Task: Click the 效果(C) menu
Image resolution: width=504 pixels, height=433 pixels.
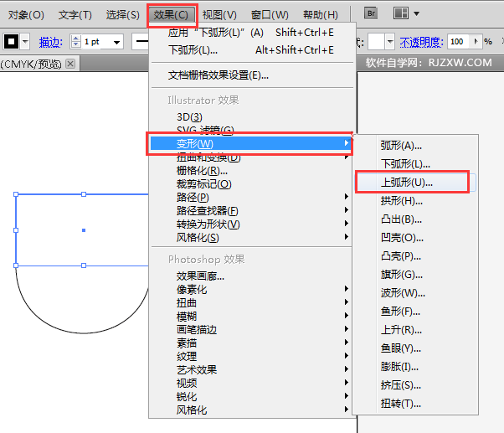Action: tap(171, 15)
